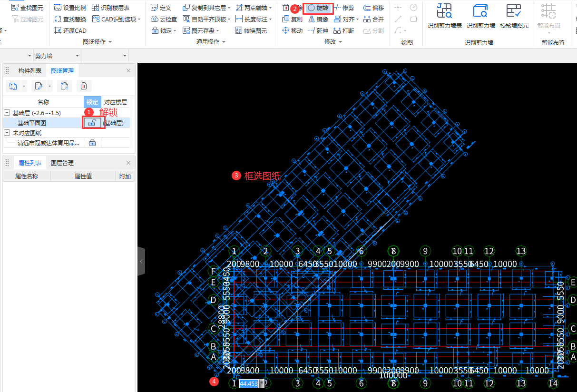Select the 合并 (merge) tool

[x=373, y=19]
